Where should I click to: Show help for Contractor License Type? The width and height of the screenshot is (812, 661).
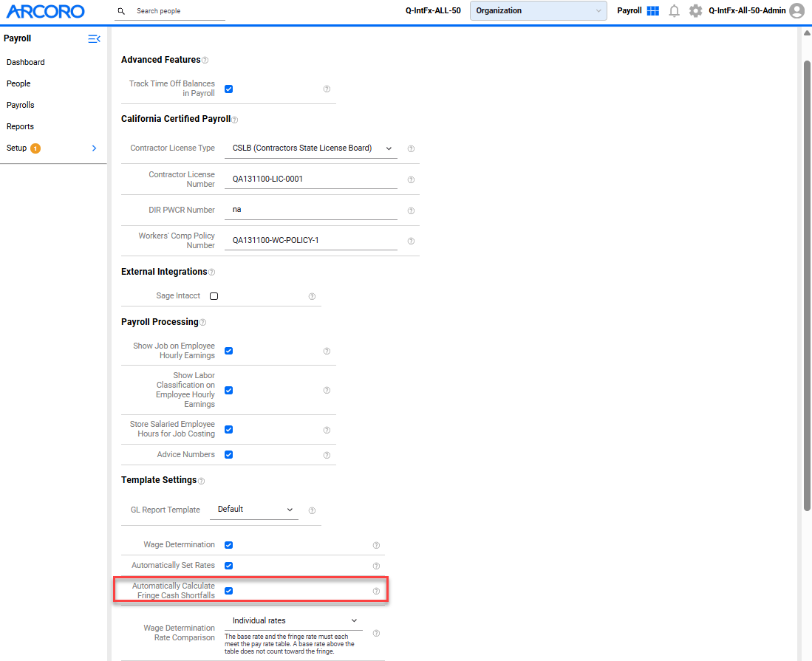[x=411, y=148]
